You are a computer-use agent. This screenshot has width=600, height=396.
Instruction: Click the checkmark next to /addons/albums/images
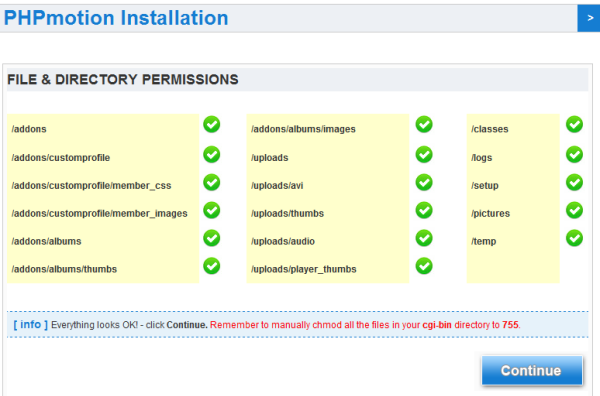[424, 124]
